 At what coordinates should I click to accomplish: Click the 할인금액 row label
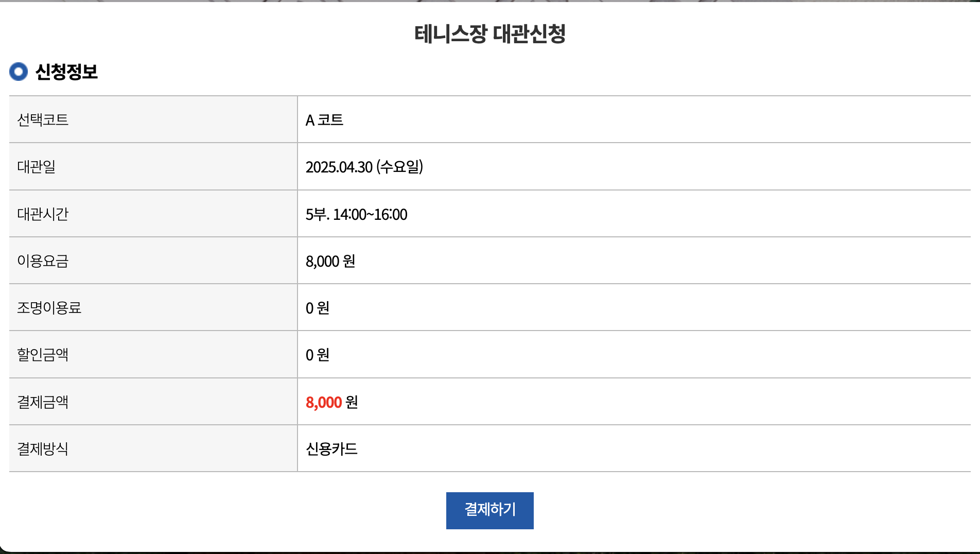click(43, 355)
